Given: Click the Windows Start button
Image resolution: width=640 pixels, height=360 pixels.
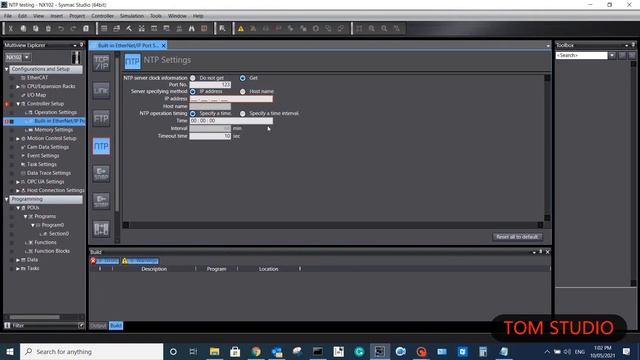Looking at the screenshot, I should point(10,351).
